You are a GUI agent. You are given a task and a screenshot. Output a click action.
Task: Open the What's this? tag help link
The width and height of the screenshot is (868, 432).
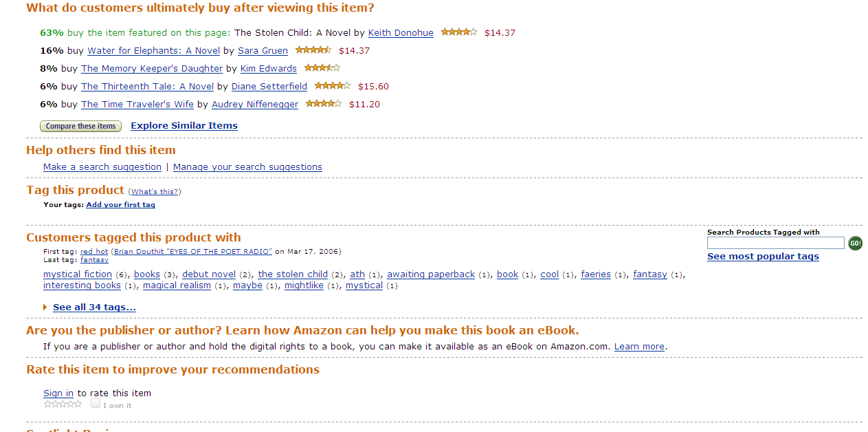155,191
